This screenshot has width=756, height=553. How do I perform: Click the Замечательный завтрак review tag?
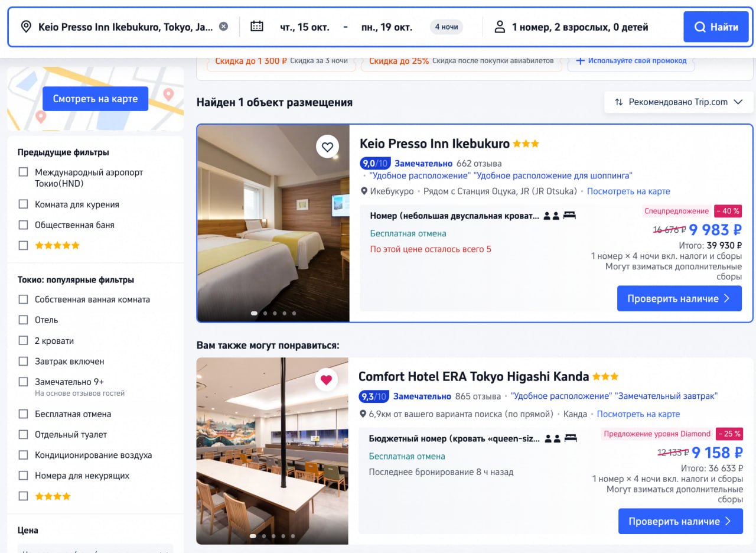(666, 396)
